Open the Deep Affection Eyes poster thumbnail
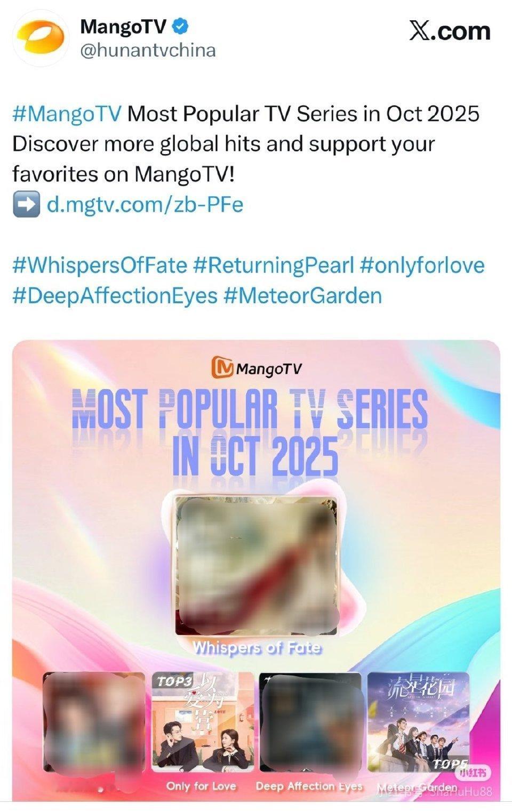512x812 pixels. (x=310, y=722)
